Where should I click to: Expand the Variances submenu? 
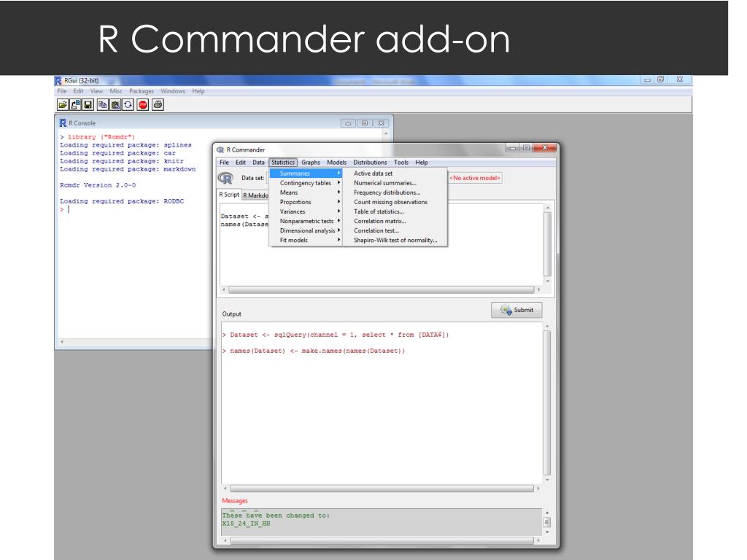pos(306,211)
